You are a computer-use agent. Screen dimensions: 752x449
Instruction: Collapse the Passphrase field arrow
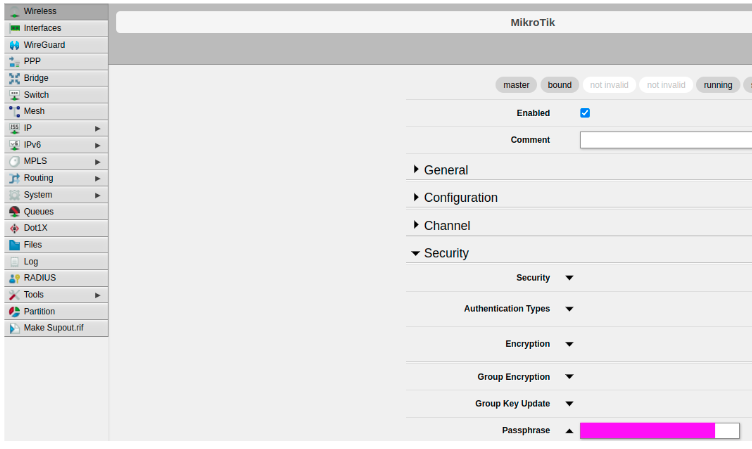tap(569, 431)
